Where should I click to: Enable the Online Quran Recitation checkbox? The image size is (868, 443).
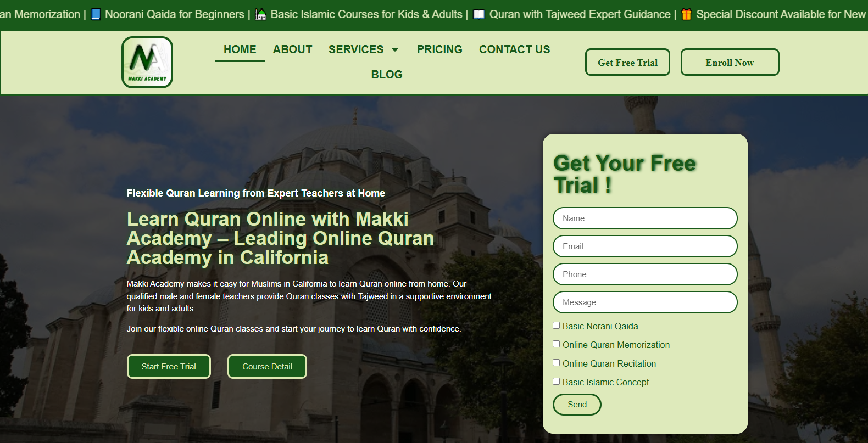click(556, 363)
